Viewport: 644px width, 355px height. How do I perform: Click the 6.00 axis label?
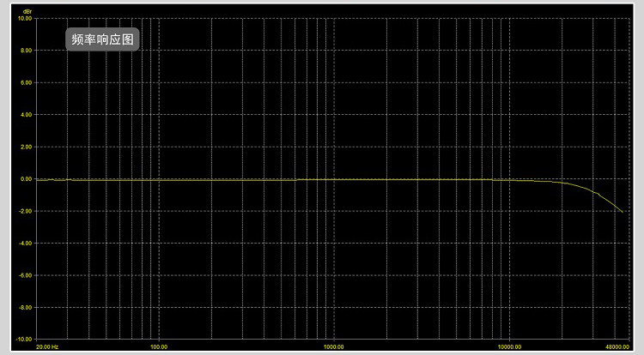(x=27, y=83)
